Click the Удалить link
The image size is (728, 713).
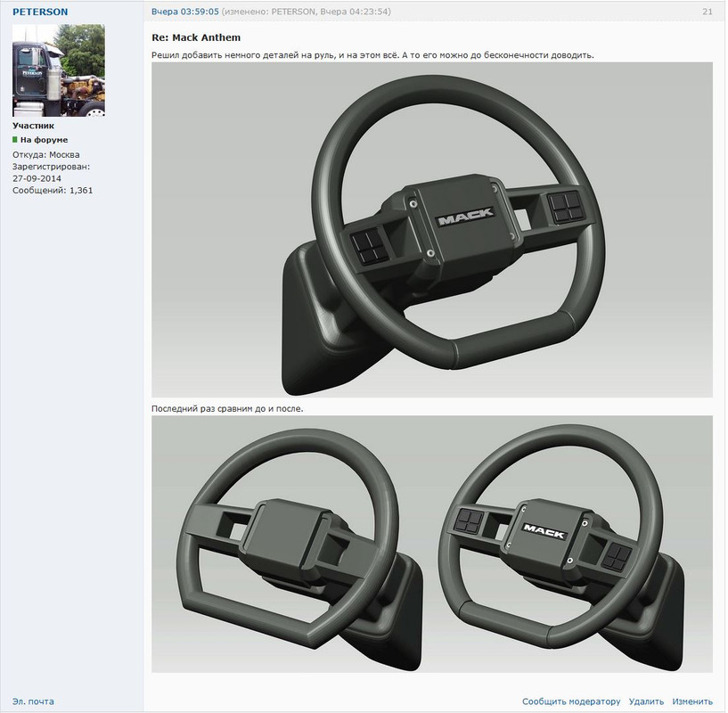point(646,701)
